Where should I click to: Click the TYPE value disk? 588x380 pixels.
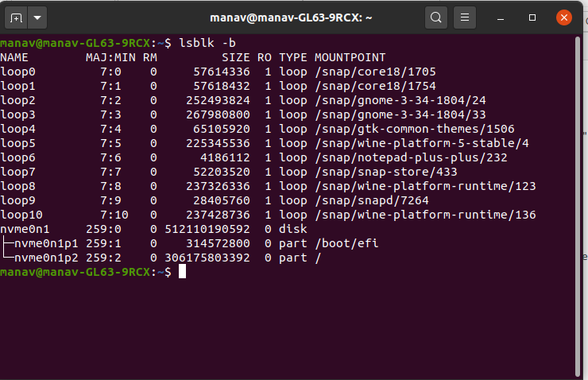click(x=293, y=229)
